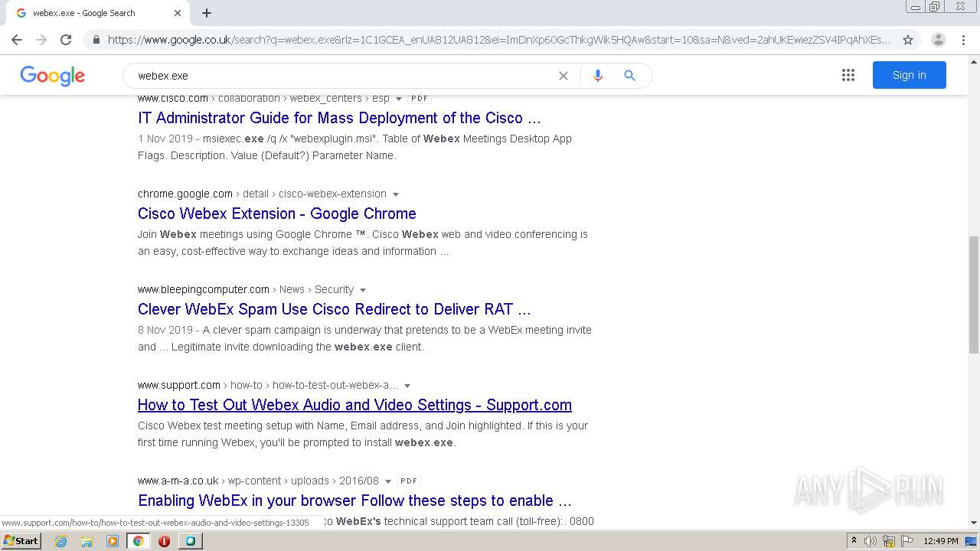
Task: Open the teal circle app in the taskbar
Action: click(x=190, y=541)
